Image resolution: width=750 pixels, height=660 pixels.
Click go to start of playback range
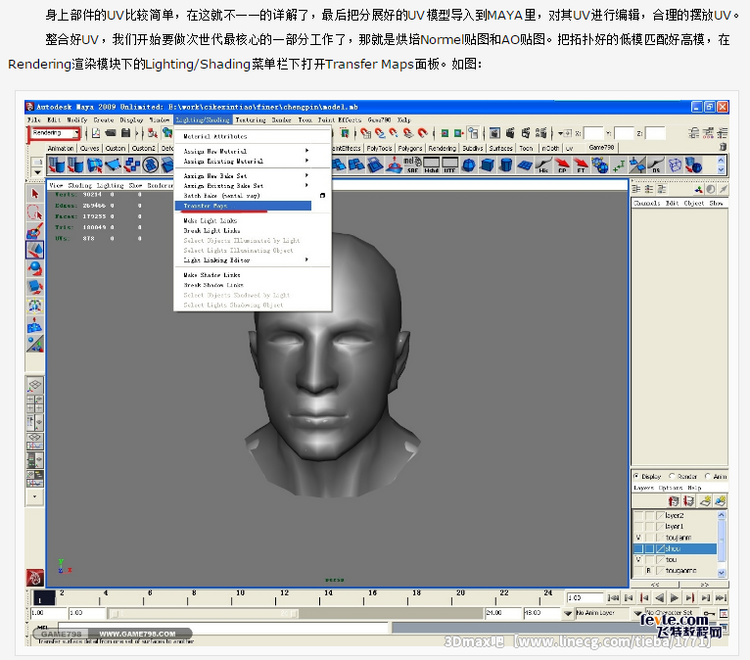click(x=613, y=597)
